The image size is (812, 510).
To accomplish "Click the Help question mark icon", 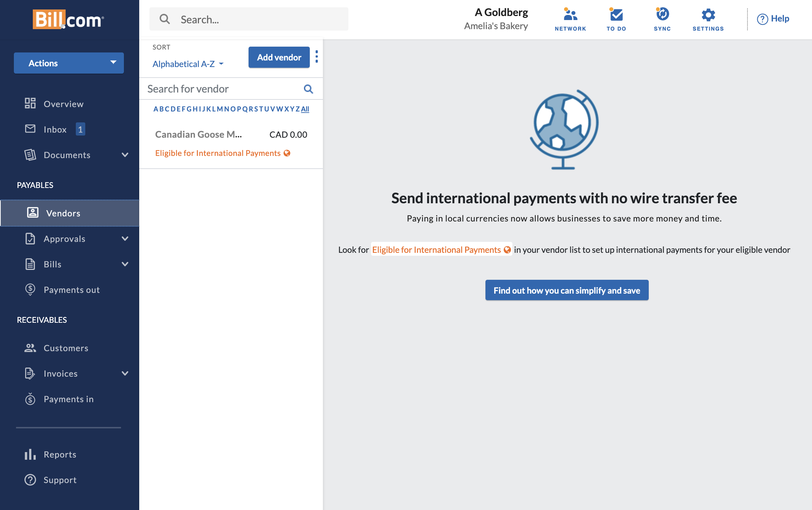I will (x=762, y=19).
